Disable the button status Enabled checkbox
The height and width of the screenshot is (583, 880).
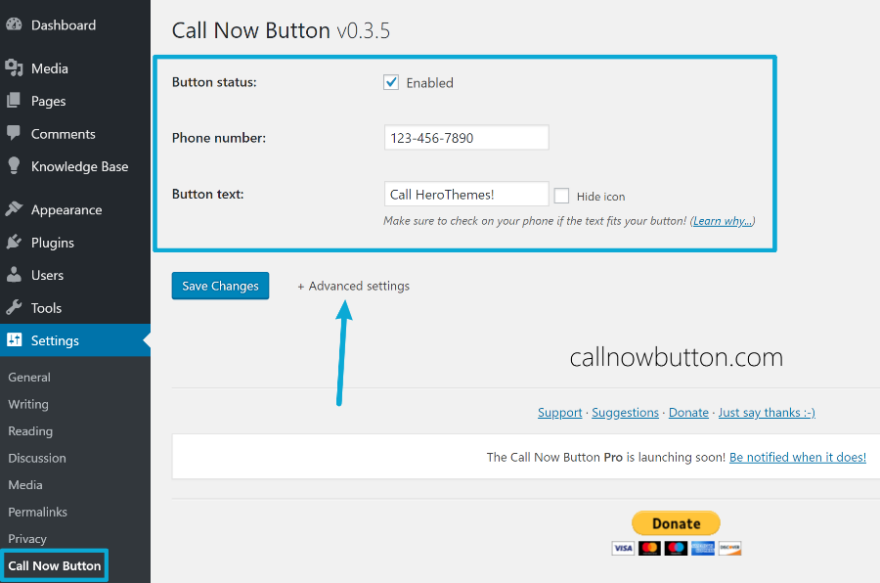point(391,82)
